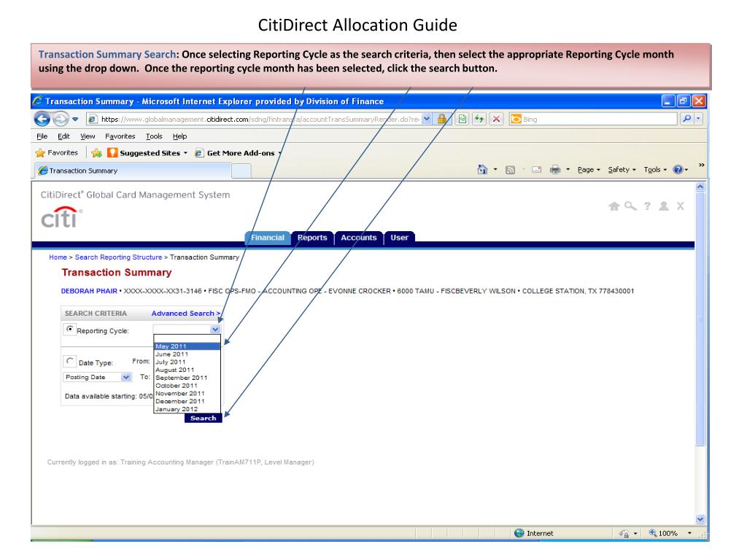Select August 2011 reporting cycle
This screenshot has height=560, width=747.
187,370
